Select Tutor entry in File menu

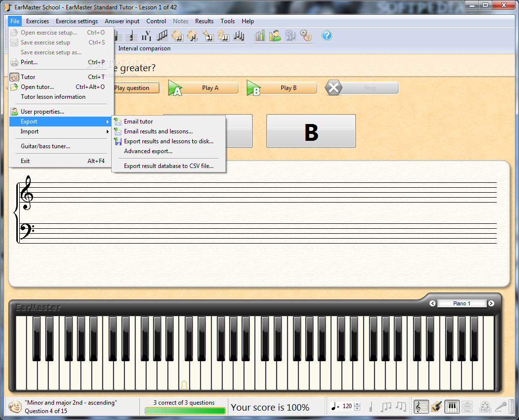tap(60, 77)
